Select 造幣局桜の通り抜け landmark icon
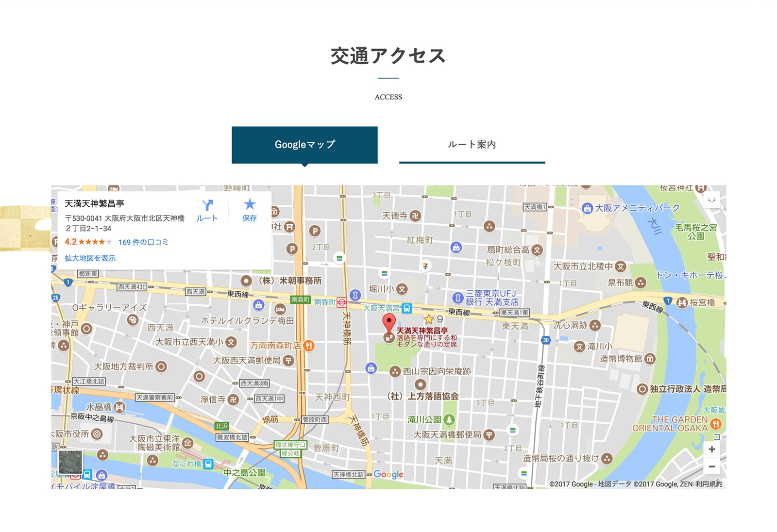The image size is (777, 532). click(x=607, y=458)
